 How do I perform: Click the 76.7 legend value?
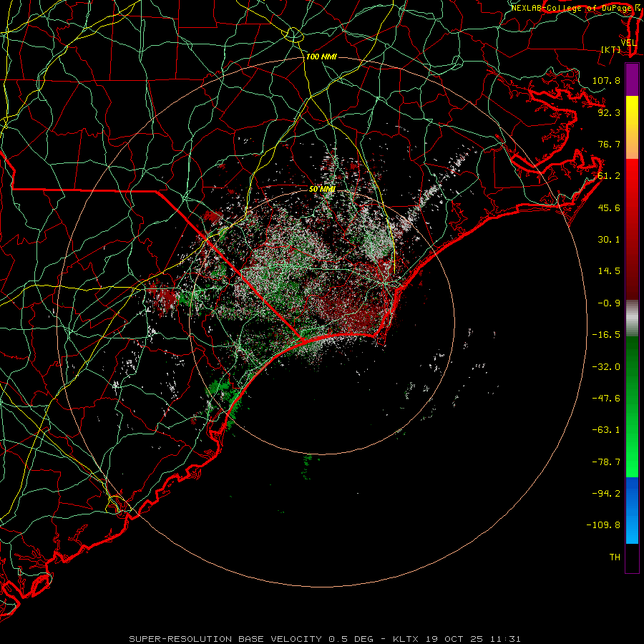[609, 144]
